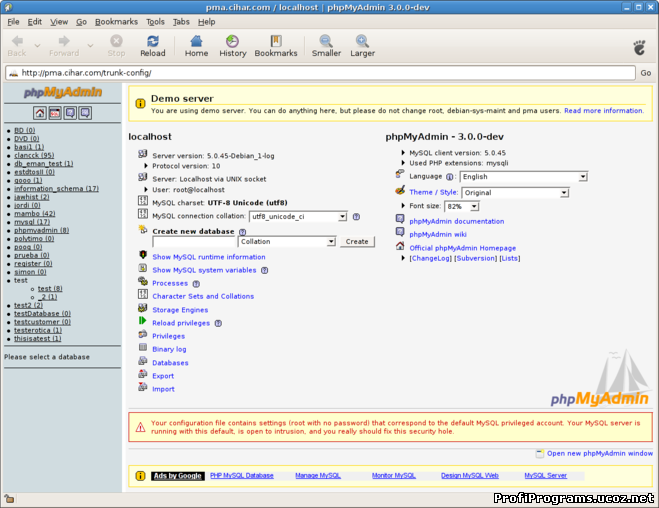659x508 pixels.
Task: Click the Export icon
Action: pos(143,374)
